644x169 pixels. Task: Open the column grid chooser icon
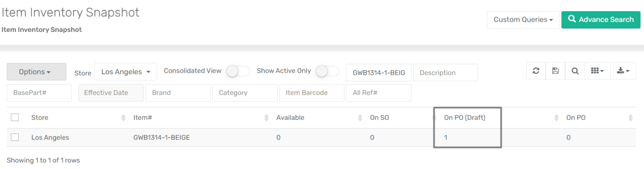coord(597,71)
